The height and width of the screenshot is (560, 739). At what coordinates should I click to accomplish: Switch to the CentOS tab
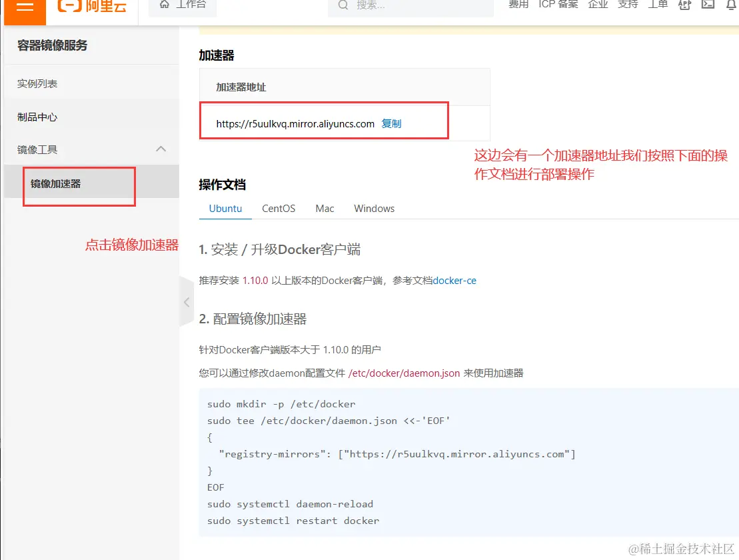[279, 209]
